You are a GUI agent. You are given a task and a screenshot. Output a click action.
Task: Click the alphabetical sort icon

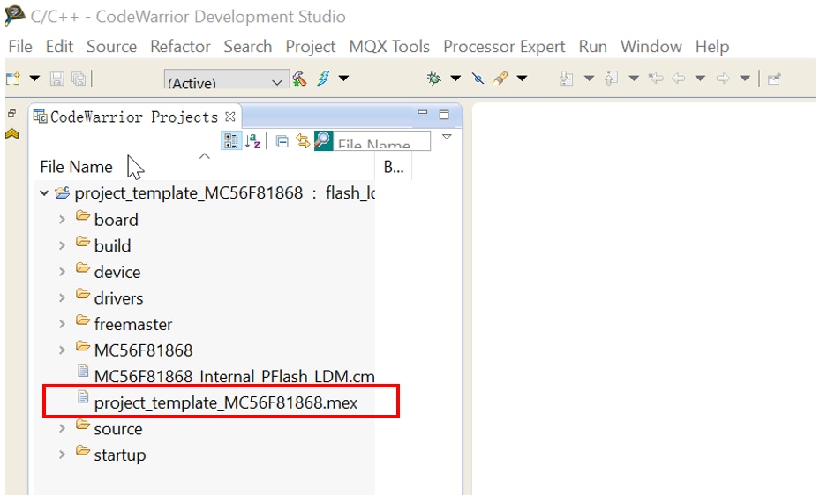coord(253,141)
